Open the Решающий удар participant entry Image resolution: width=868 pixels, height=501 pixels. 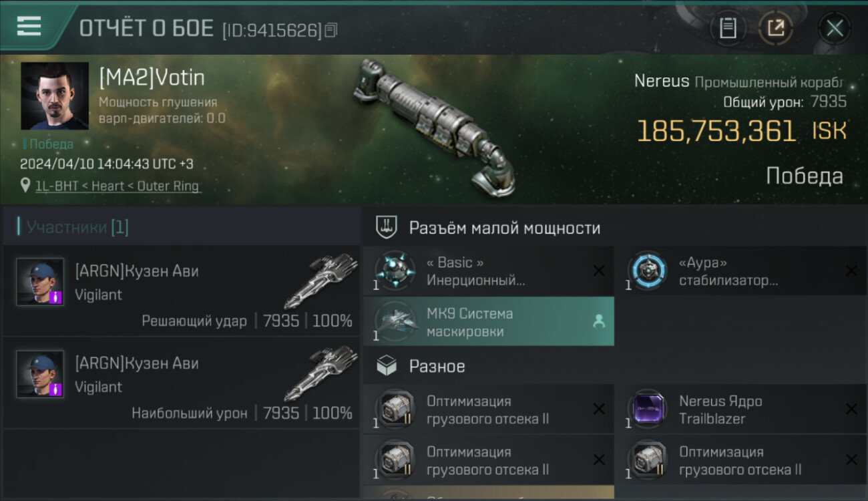182,291
